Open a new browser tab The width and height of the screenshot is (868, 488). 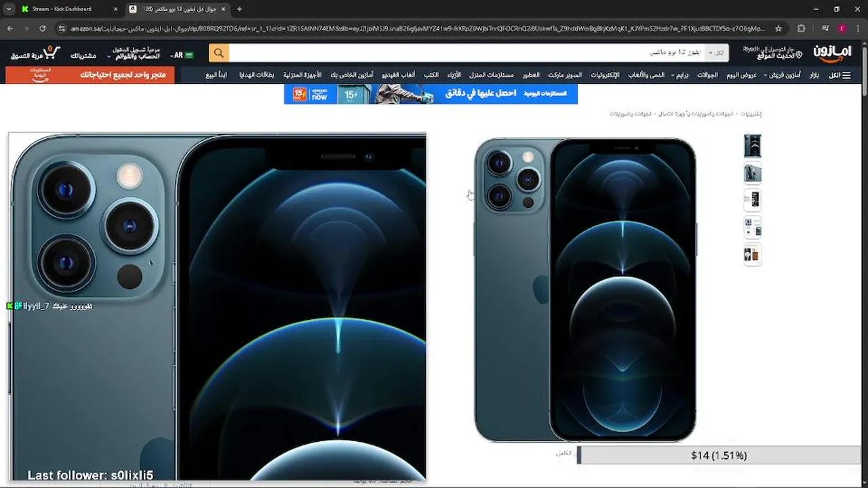point(239,9)
